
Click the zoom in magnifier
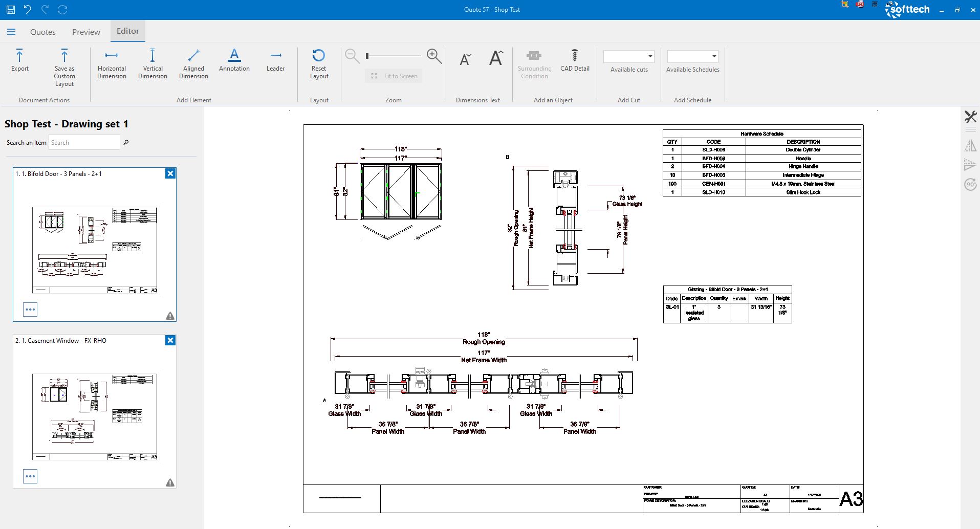pos(434,56)
